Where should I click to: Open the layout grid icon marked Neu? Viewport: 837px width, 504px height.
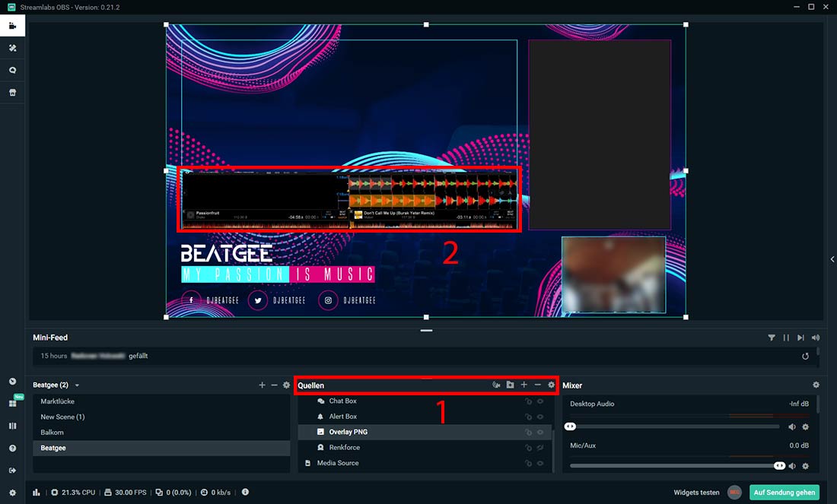pos(13,403)
